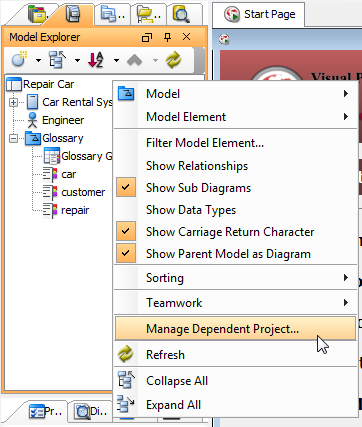This screenshot has width=362, height=427.
Task: Enable Show Relationships option
Action: (x=235, y=166)
